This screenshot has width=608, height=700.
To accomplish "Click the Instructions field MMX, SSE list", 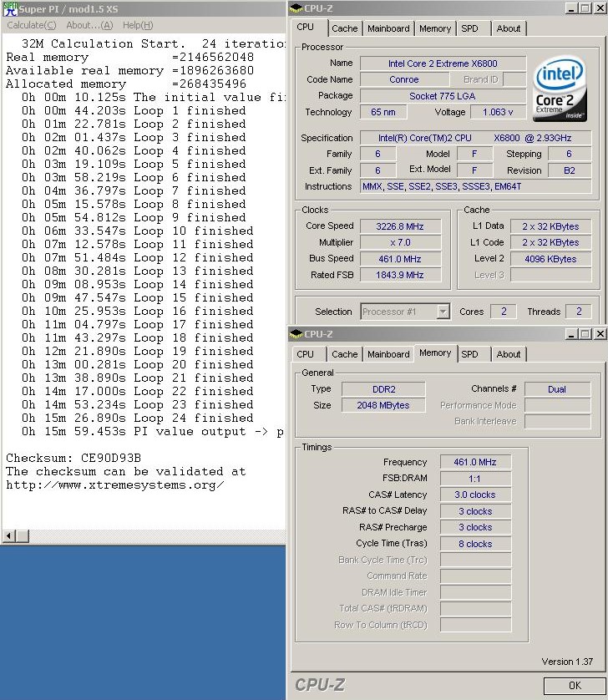I will (475, 186).
